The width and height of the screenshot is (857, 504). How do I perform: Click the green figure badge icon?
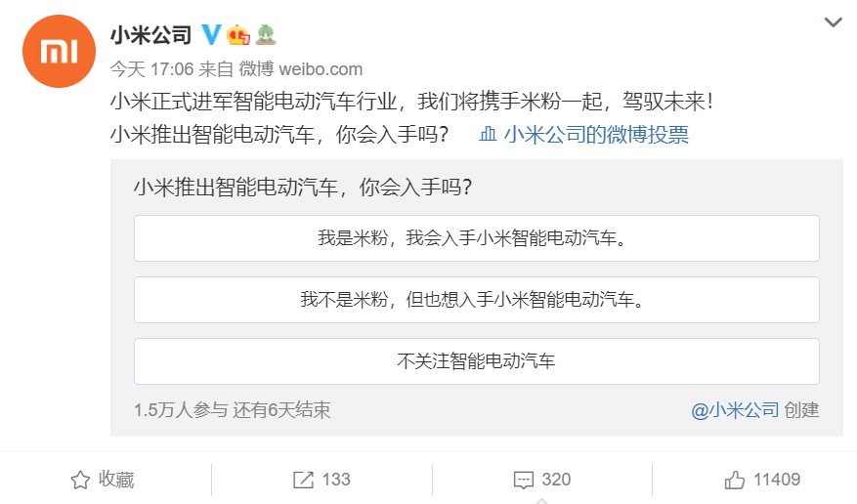pos(265,36)
